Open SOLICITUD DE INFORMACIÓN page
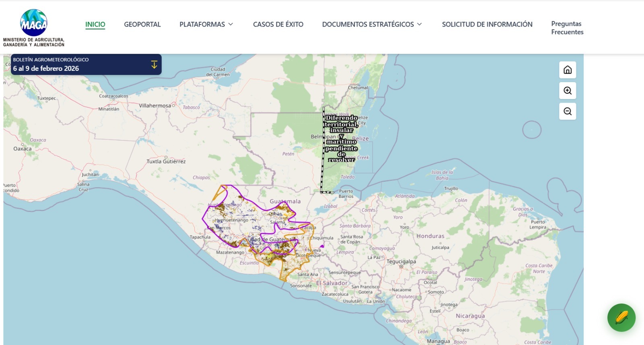The width and height of the screenshot is (644, 345). [487, 25]
